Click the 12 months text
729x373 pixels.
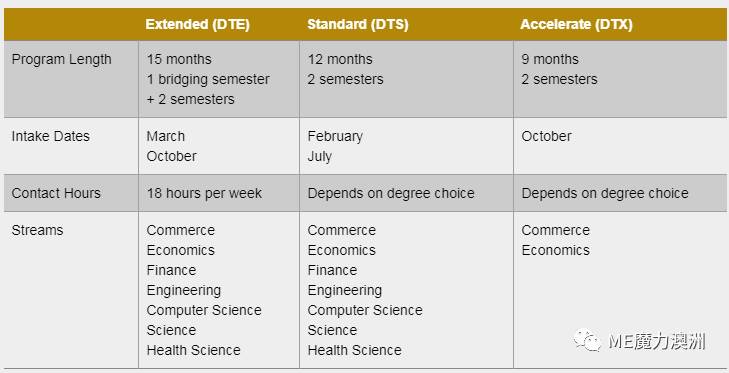(x=340, y=60)
